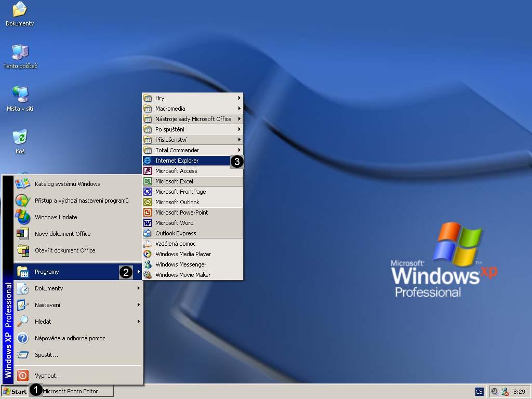Click the Start menu Dokumenty folder icon
The width and height of the screenshot is (532, 399).
[22, 288]
